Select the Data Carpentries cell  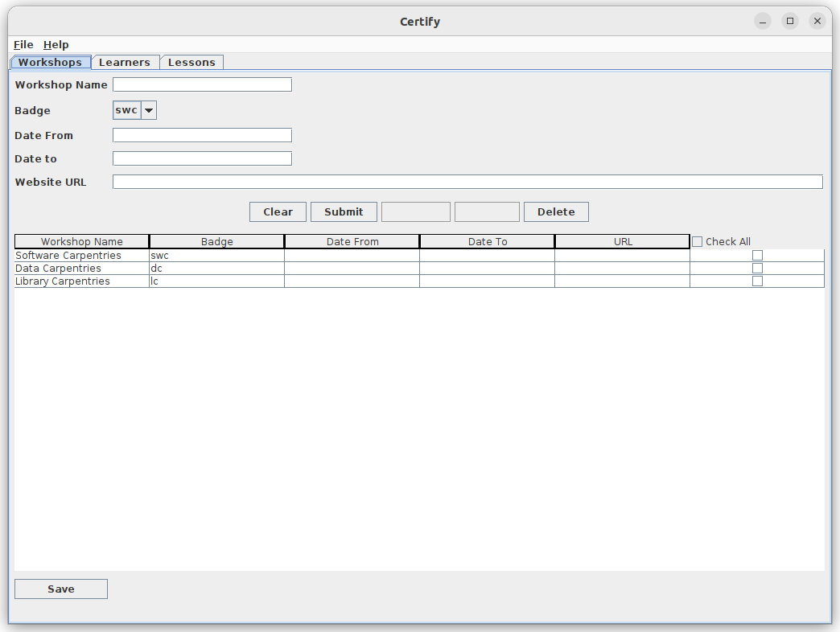82,268
